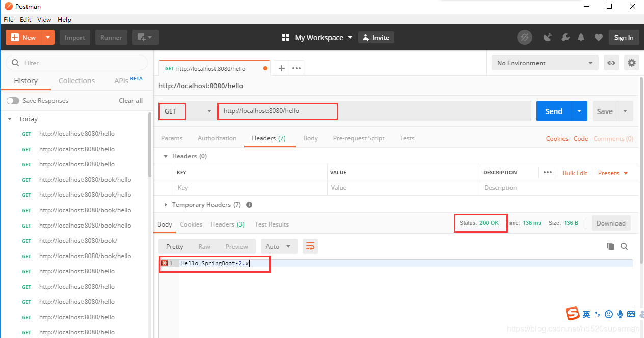Image resolution: width=644 pixels, height=338 pixels.
Task: Open the Pre-request Script tab
Action: pos(359,138)
